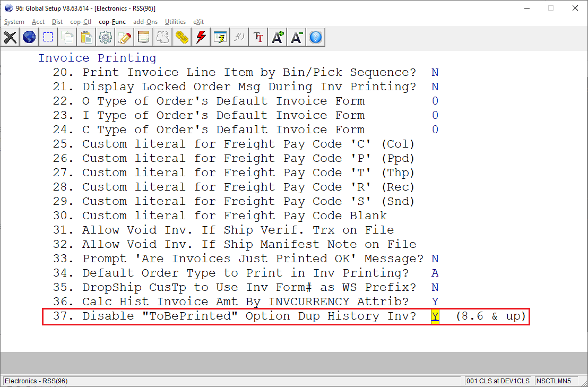Open the Acct menu

tap(38, 22)
